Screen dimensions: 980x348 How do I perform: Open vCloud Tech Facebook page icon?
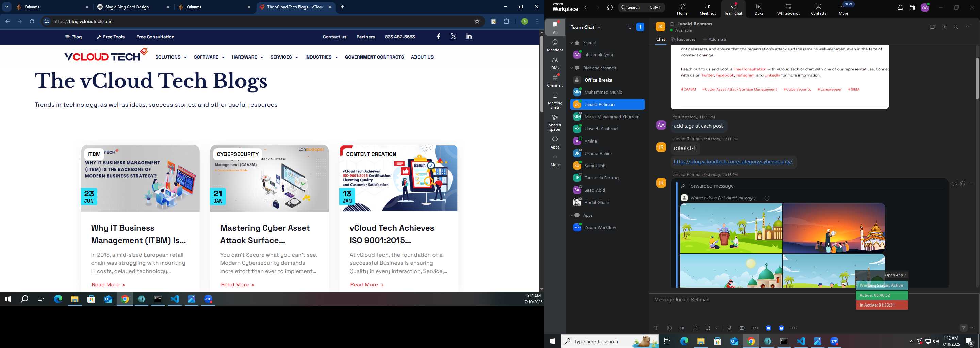click(x=439, y=36)
